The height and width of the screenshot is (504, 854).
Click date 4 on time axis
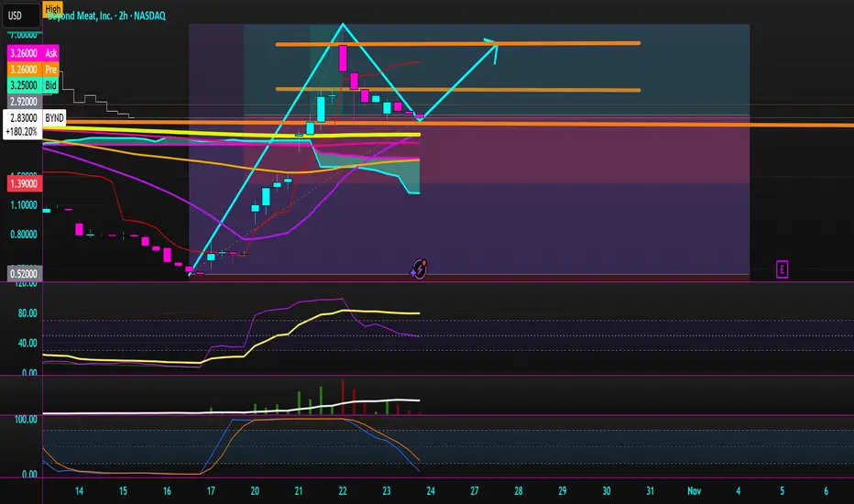coord(738,491)
